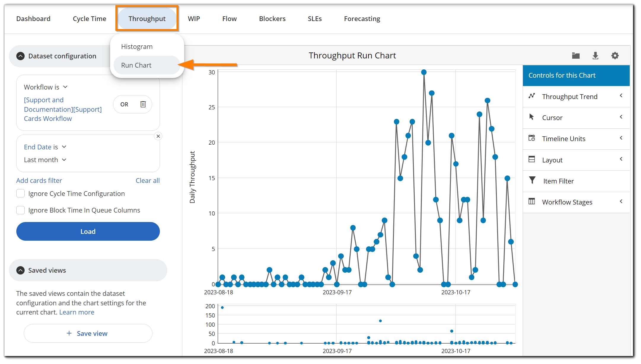
Task: Open the Last month dropdown
Action: (45, 160)
